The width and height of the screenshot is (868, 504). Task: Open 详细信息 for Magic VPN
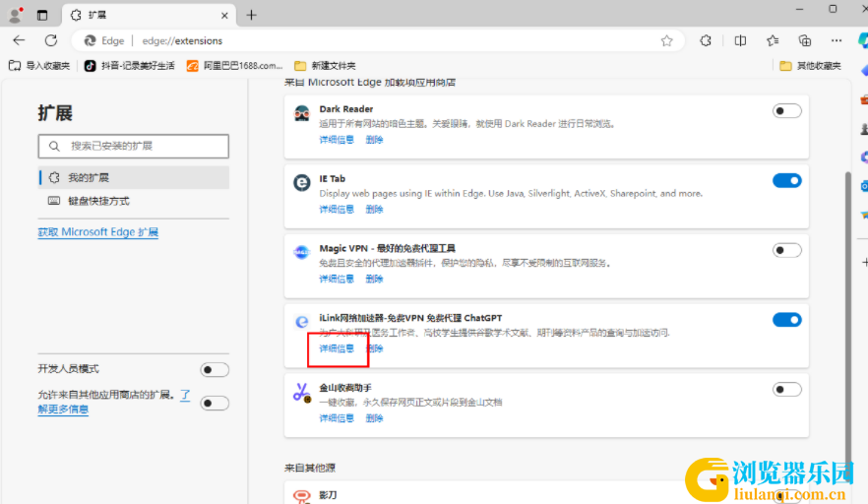[x=337, y=279]
